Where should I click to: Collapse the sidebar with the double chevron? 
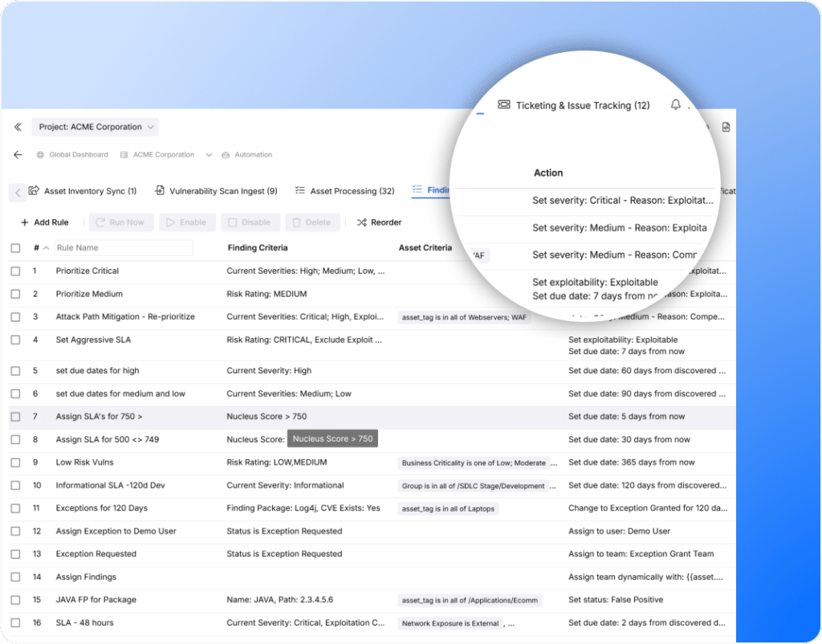[18, 127]
